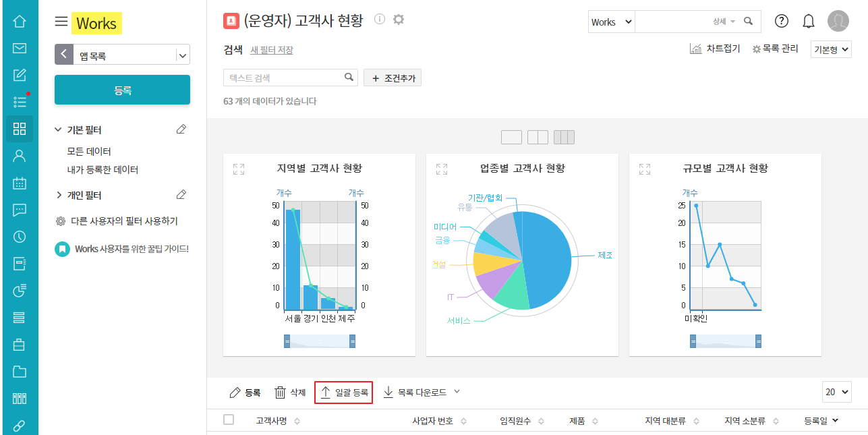Click the info icon next to the title

point(380,20)
